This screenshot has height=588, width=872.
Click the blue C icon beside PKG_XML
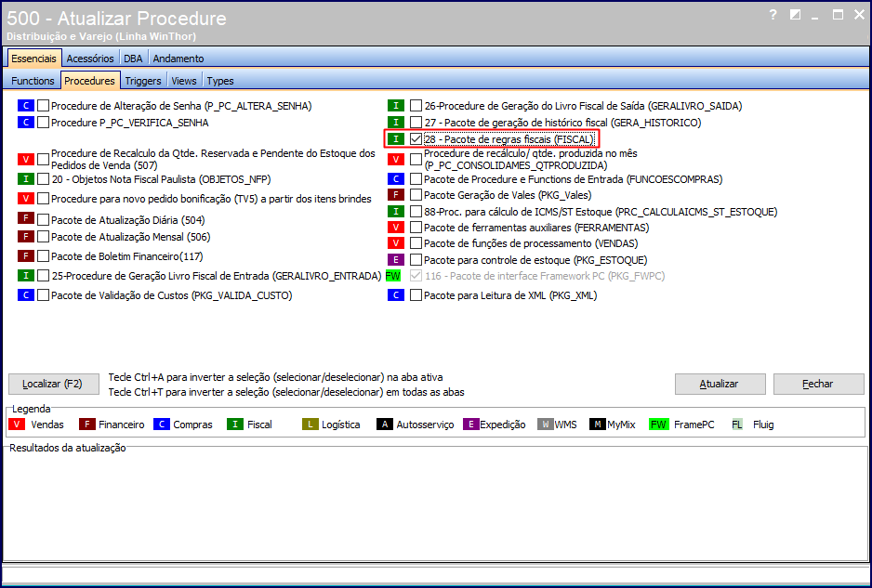pyautogui.click(x=396, y=295)
